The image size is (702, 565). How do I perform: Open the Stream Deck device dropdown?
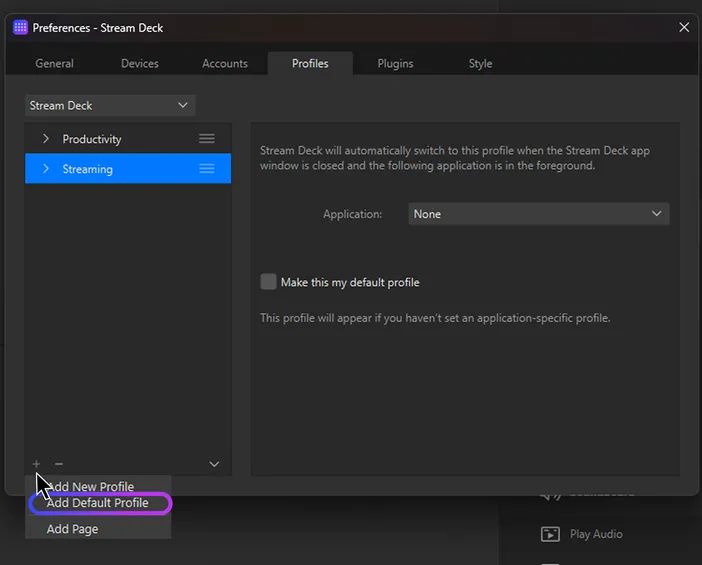click(110, 105)
